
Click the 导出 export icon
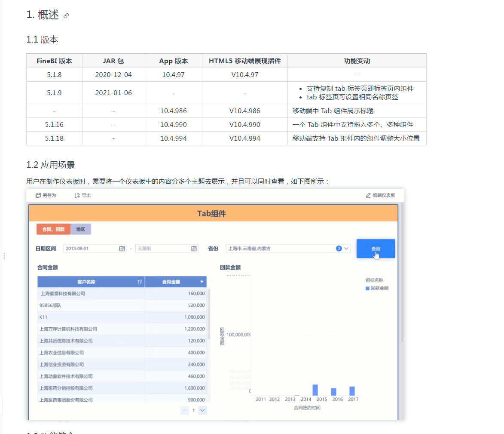point(77,195)
